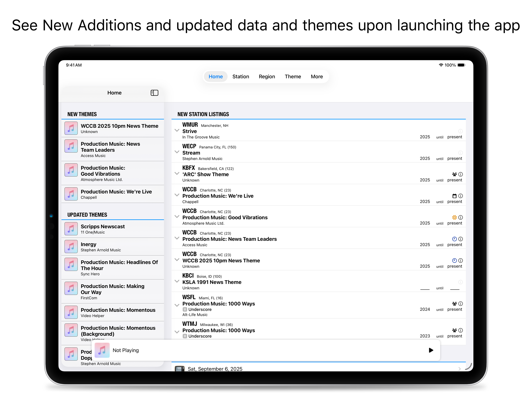Screen dimensions: 532x399
Task: Open info icon for WCCB 2025 10pm News row
Action: 460,260
